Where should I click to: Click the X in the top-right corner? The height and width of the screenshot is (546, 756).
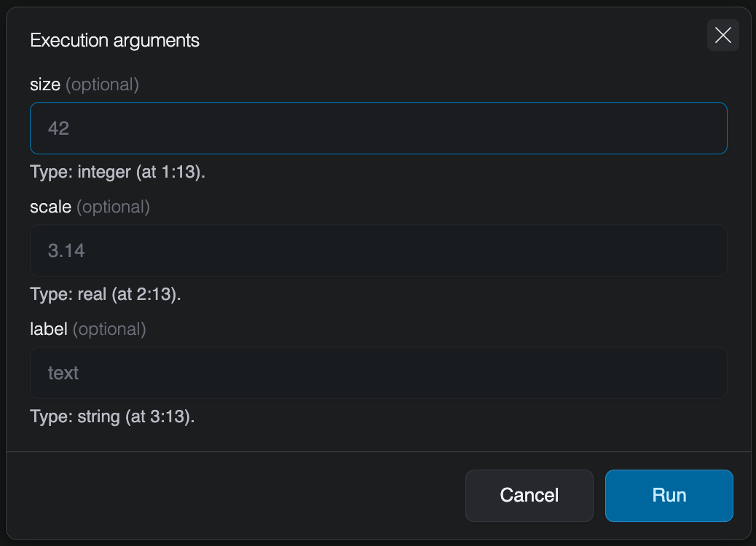[x=722, y=35]
